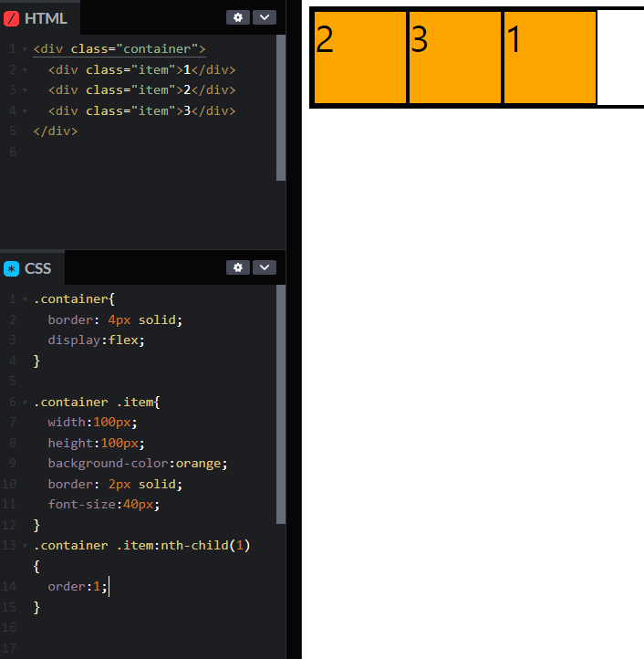Click HTML item div containing 2
Screen dimensions: 644x659
[x=142, y=90]
